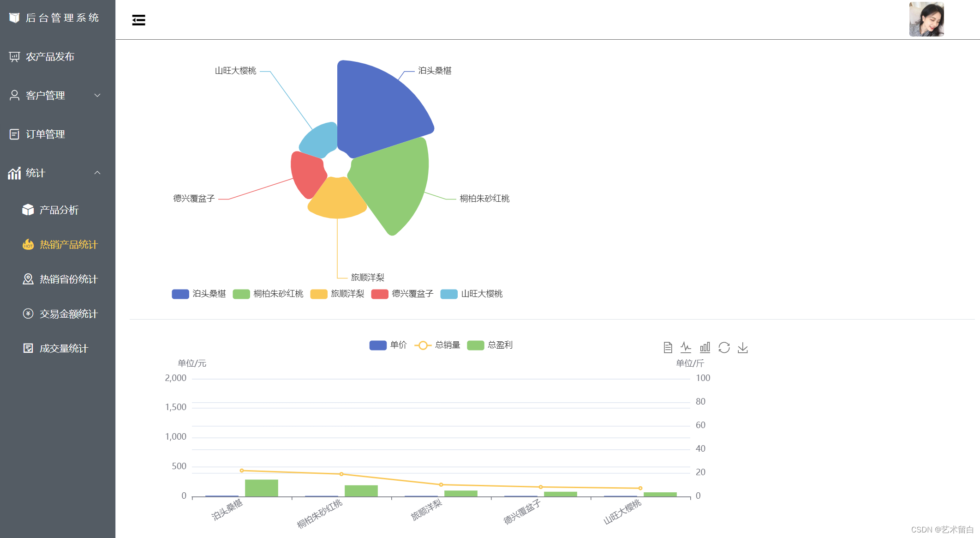Expand the 客户管理 submenu chevron
Image resolution: width=980 pixels, height=538 pixels.
click(97, 95)
